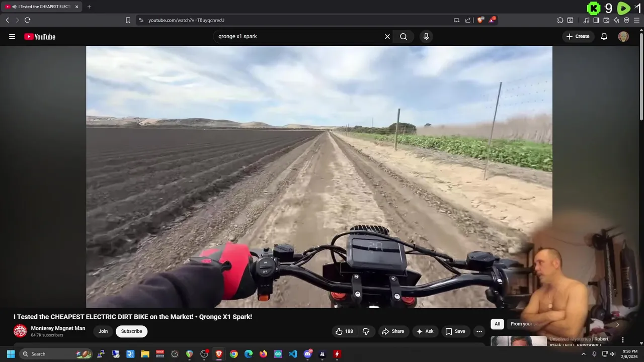Open the 9:58 PM clock and calendar
644x362 pixels.
[x=629, y=354]
